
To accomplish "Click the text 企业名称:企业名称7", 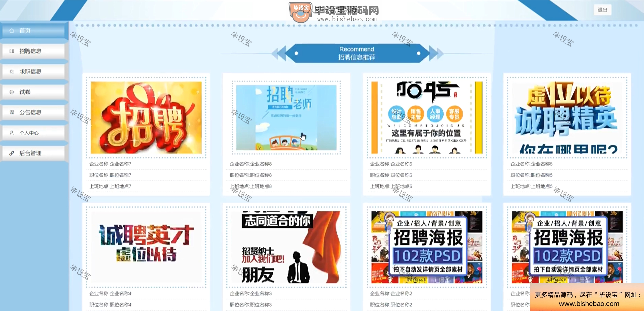I will 110,164.
